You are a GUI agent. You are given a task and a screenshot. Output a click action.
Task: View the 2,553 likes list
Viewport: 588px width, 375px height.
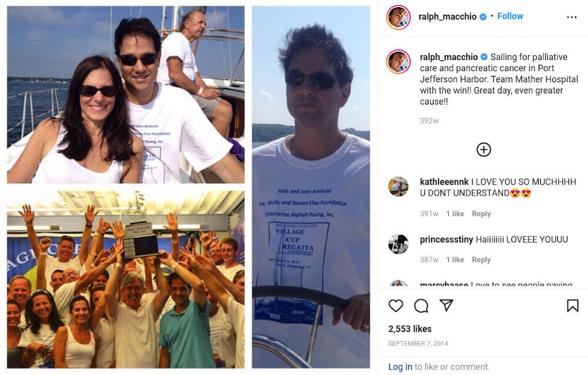click(x=410, y=329)
